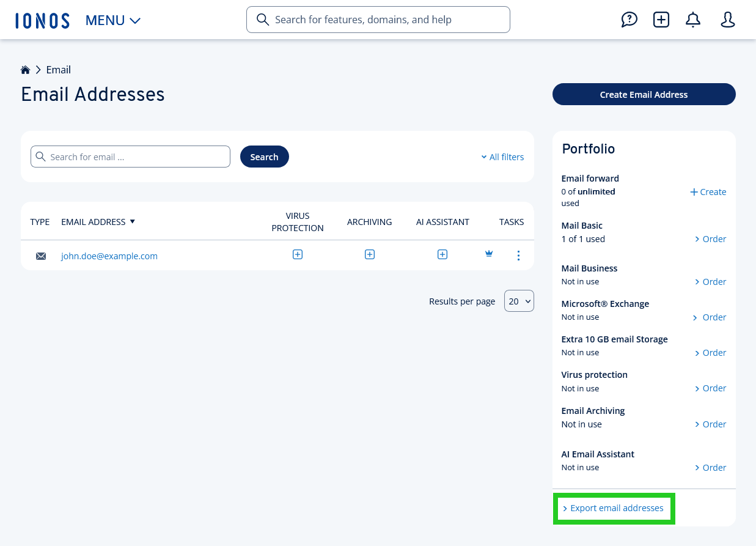This screenshot has height=546, width=756.
Task: Enable AI assistant for john.doe@example.com
Action: (x=442, y=254)
